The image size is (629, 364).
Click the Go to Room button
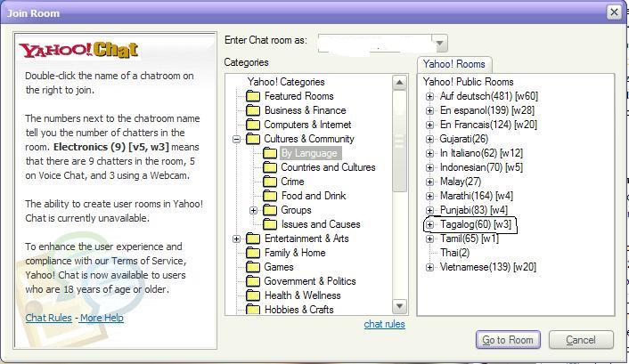[508, 340]
